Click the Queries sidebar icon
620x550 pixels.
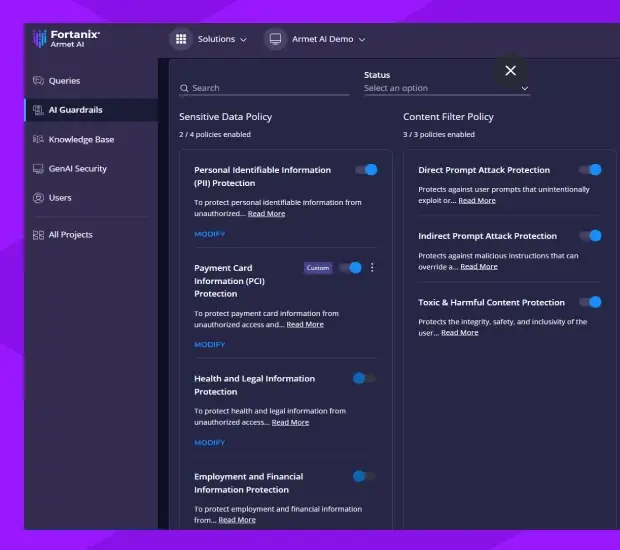[39, 81]
